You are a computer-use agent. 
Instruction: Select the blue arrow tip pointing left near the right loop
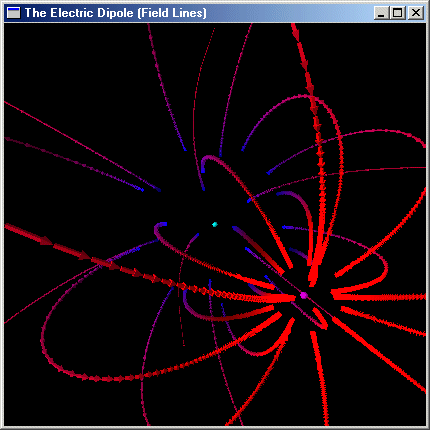tap(286, 227)
